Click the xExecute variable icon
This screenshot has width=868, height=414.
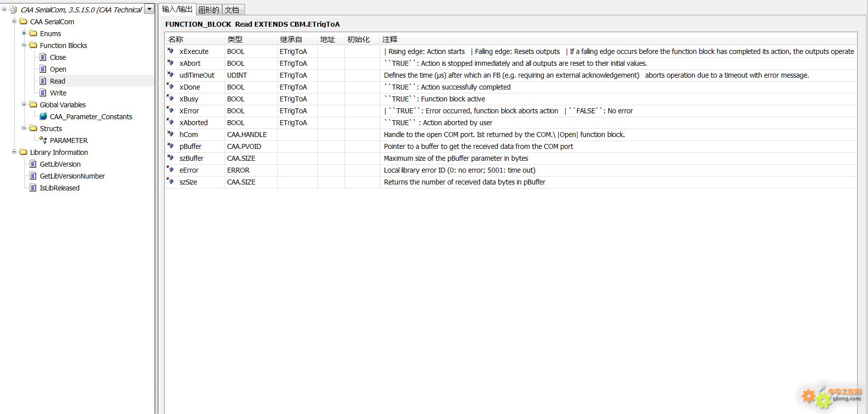171,51
